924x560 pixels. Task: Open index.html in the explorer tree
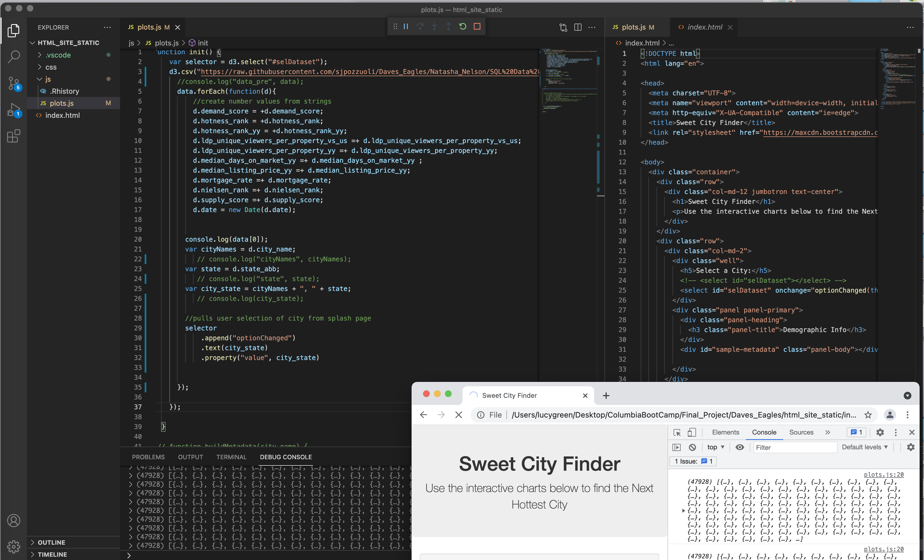(x=62, y=115)
